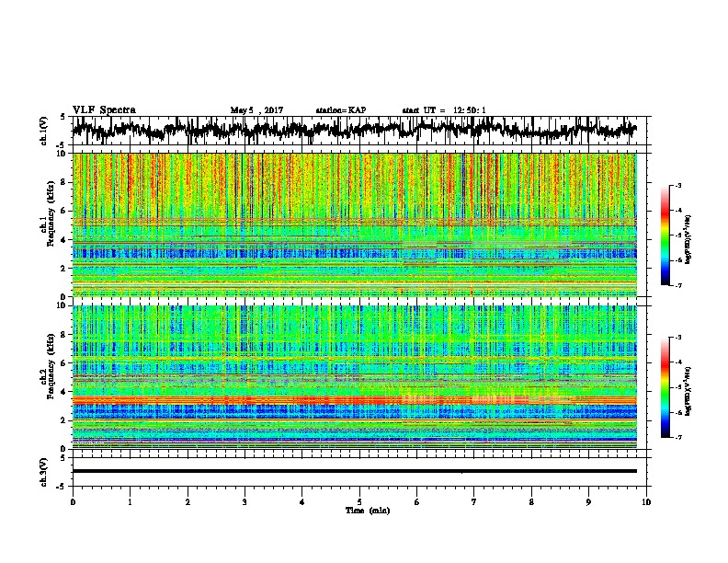Click the ch.2 frequency tick label '6'
The image size is (728, 563).
(x=63, y=362)
